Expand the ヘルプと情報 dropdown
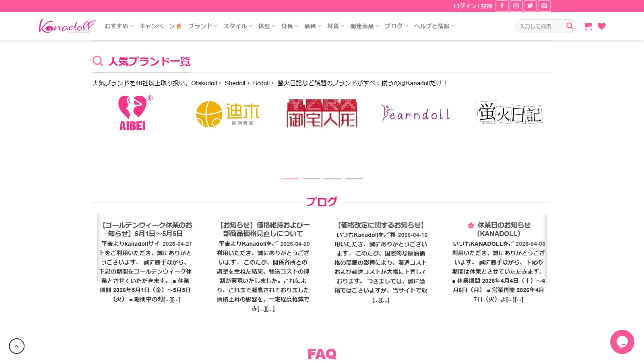This screenshot has width=644, height=362. coord(434,26)
